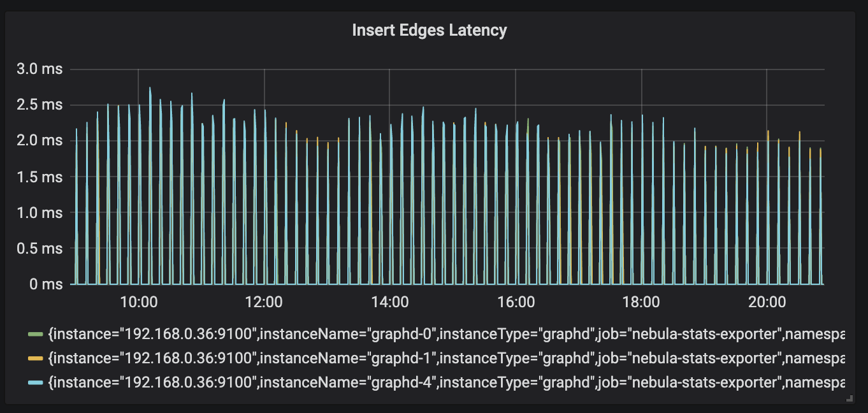Click the 2.0 ms y-axis label
868x413 pixels.
(38, 140)
